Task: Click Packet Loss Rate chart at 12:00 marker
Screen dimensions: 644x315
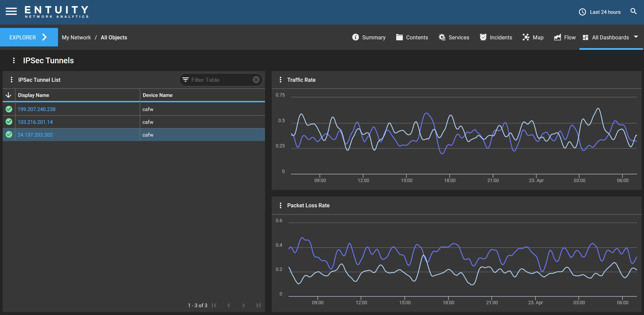Action: point(361,303)
